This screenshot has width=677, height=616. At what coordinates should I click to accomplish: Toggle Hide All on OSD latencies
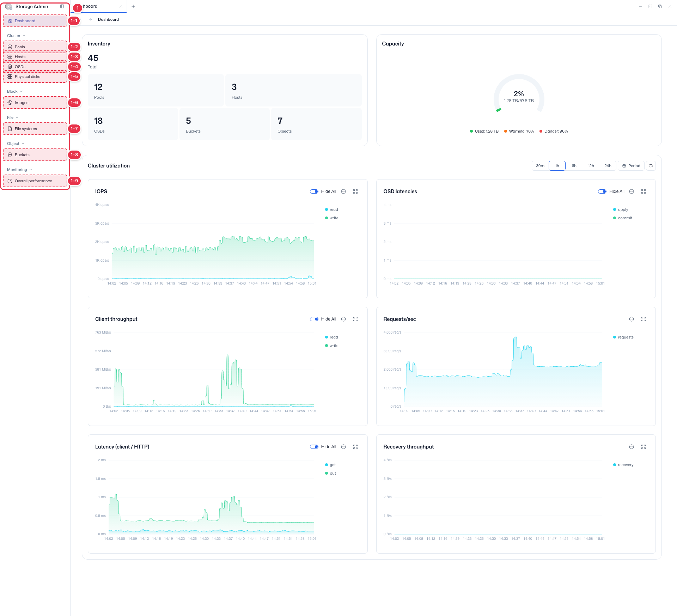602,191
